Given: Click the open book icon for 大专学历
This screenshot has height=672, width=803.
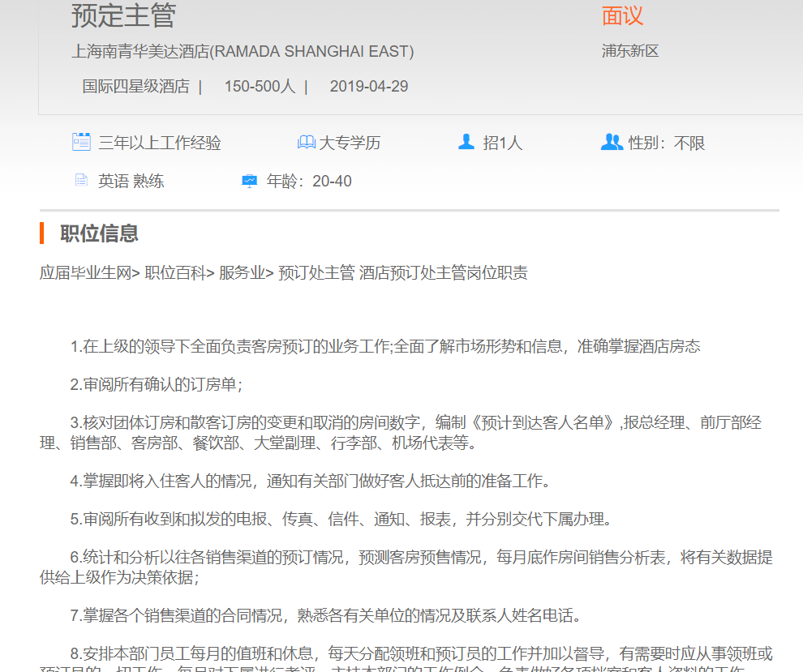Looking at the screenshot, I should [306, 143].
